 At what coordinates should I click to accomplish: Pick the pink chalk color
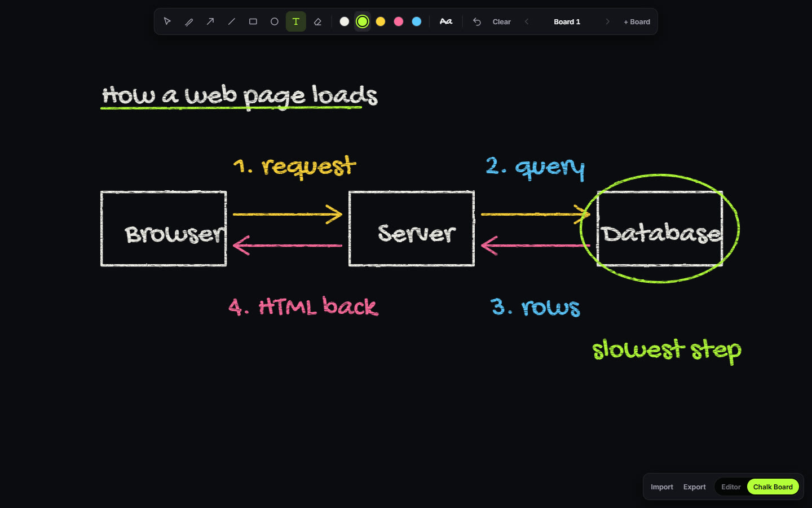coord(399,21)
